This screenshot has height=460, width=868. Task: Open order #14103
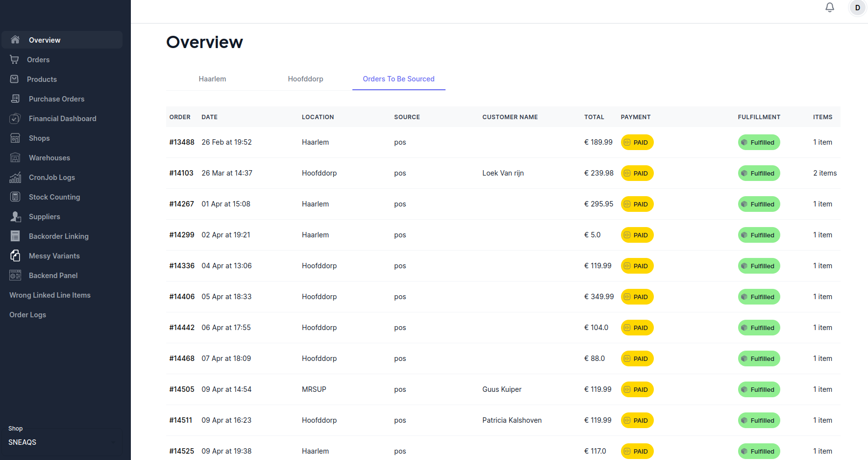[181, 173]
